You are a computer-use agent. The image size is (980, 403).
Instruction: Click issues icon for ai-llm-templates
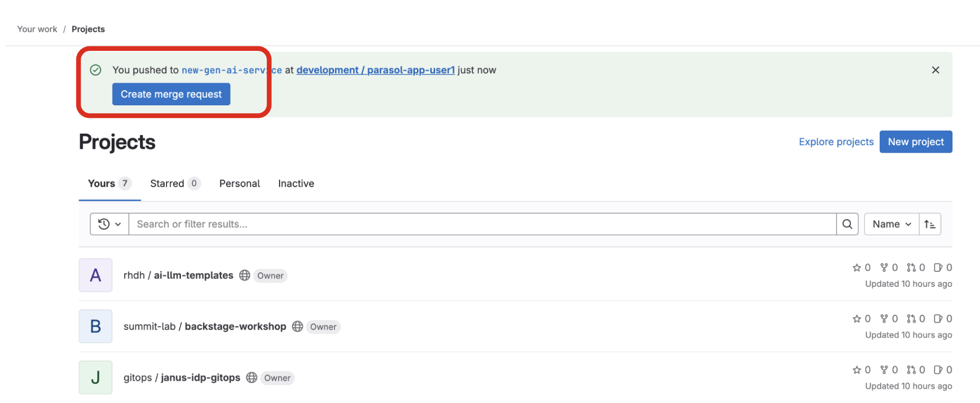(x=938, y=268)
